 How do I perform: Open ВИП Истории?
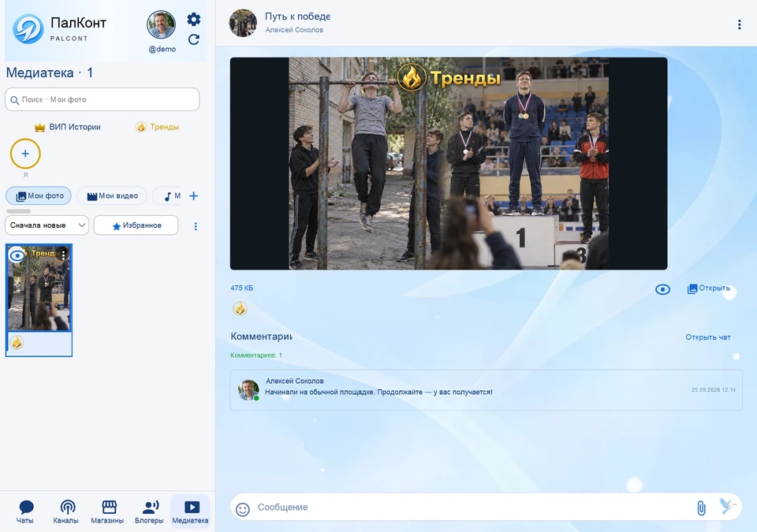pyautogui.click(x=68, y=127)
